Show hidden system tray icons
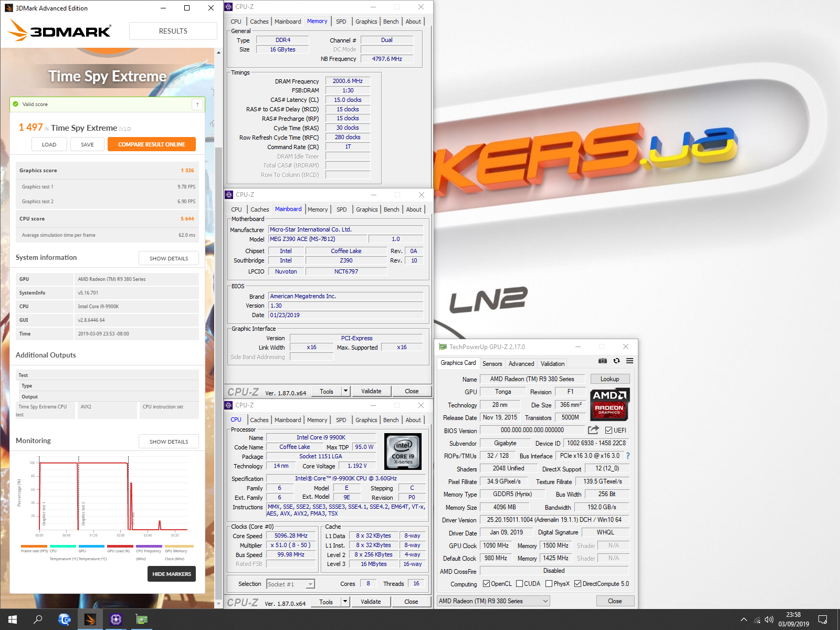This screenshot has width=840, height=630. tap(744, 619)
